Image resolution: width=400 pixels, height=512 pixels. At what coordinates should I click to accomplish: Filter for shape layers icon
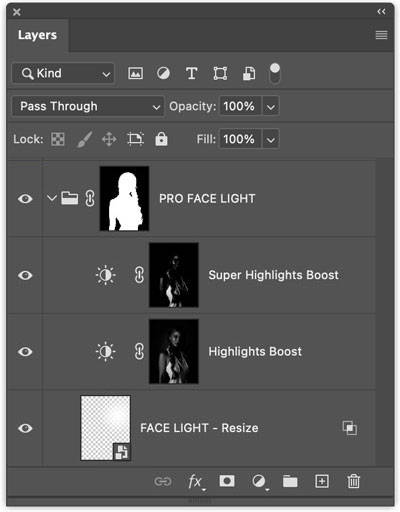point(220,73)
